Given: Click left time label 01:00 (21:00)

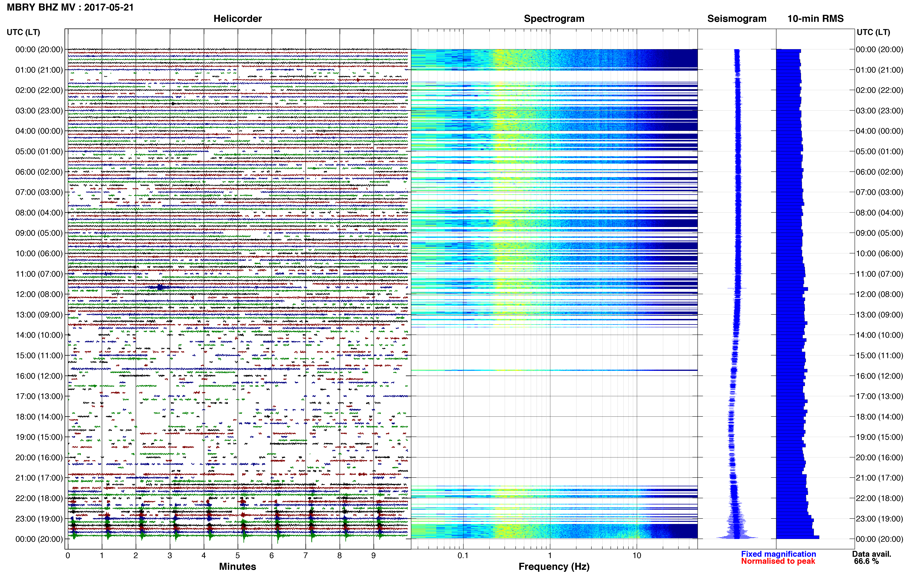Looking at the screenshot, I should click(39, 70).
